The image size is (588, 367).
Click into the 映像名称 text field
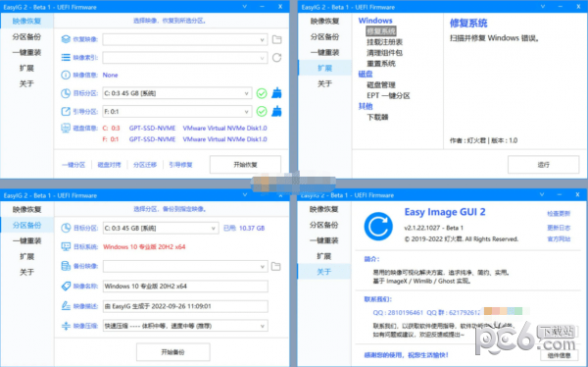[185, 287]
